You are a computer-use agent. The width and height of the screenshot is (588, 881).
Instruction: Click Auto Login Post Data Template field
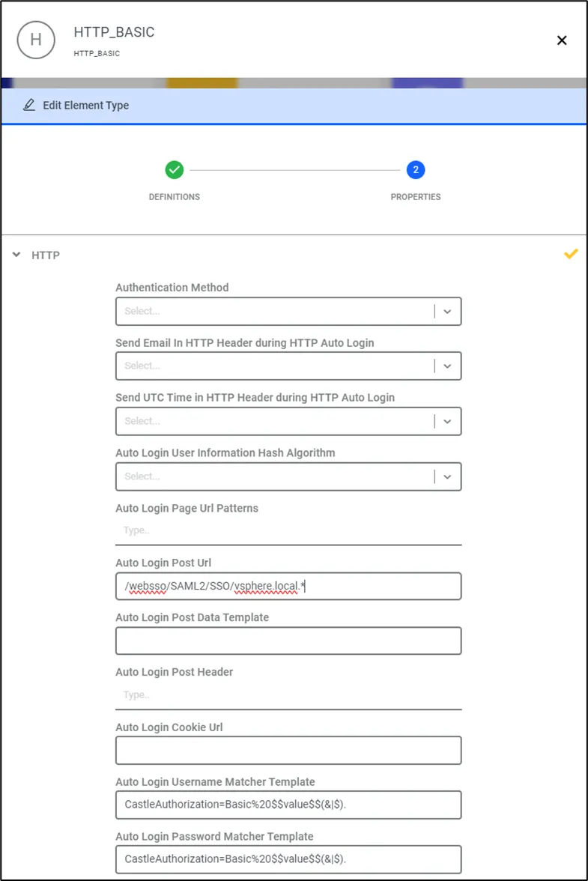point(288,641)
